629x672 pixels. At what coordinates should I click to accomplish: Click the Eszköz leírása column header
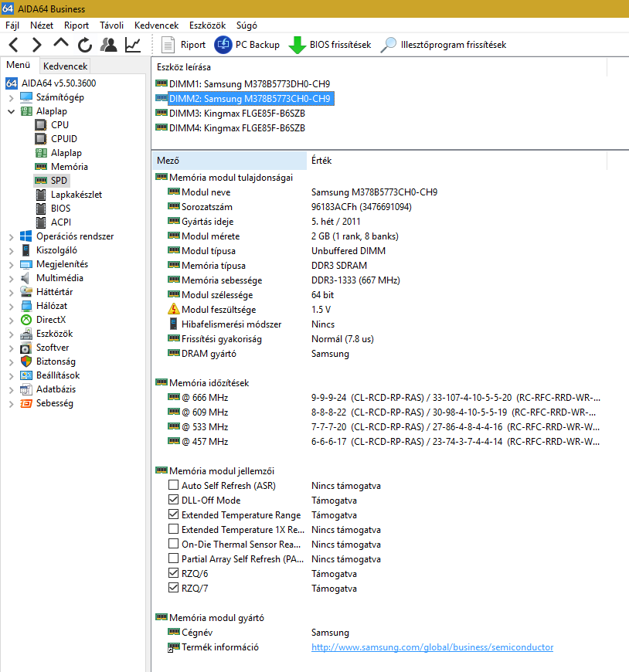click(379, 67)
